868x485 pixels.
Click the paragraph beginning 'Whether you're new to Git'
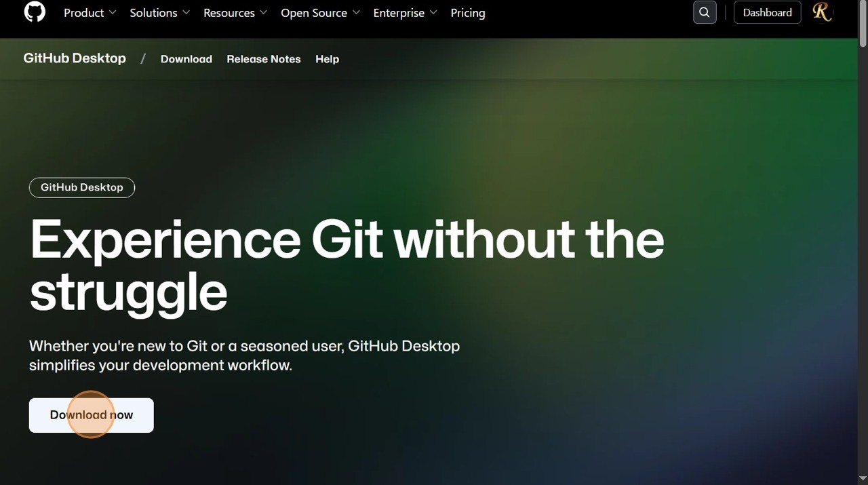point(244,355)
